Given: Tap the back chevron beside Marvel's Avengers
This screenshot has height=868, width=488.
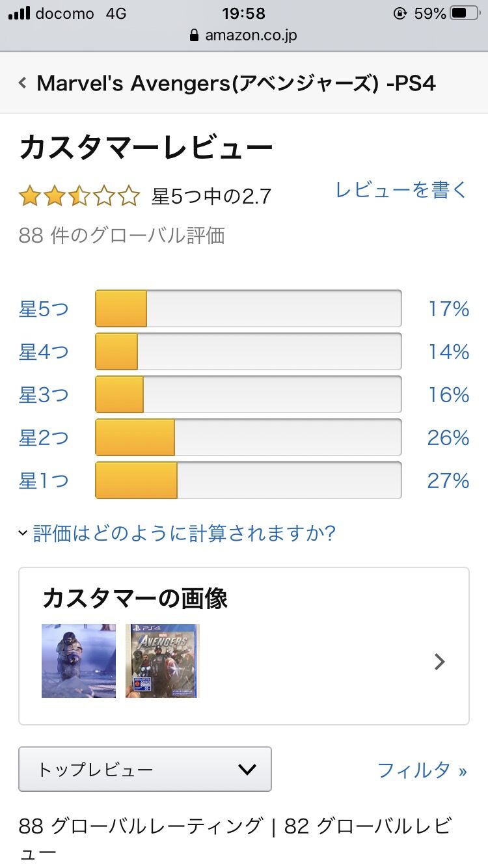Looking at the screenshot, I should tap(23, 83).
